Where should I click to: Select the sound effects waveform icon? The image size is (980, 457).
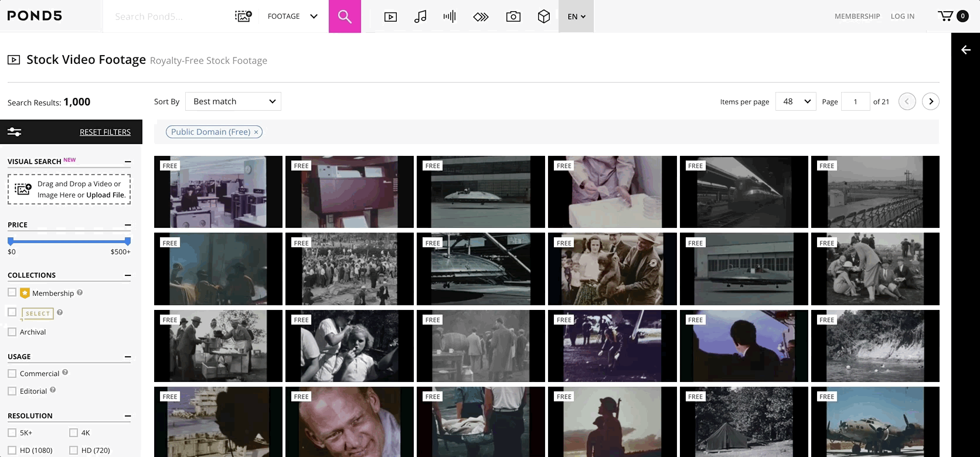click(450, 16)
